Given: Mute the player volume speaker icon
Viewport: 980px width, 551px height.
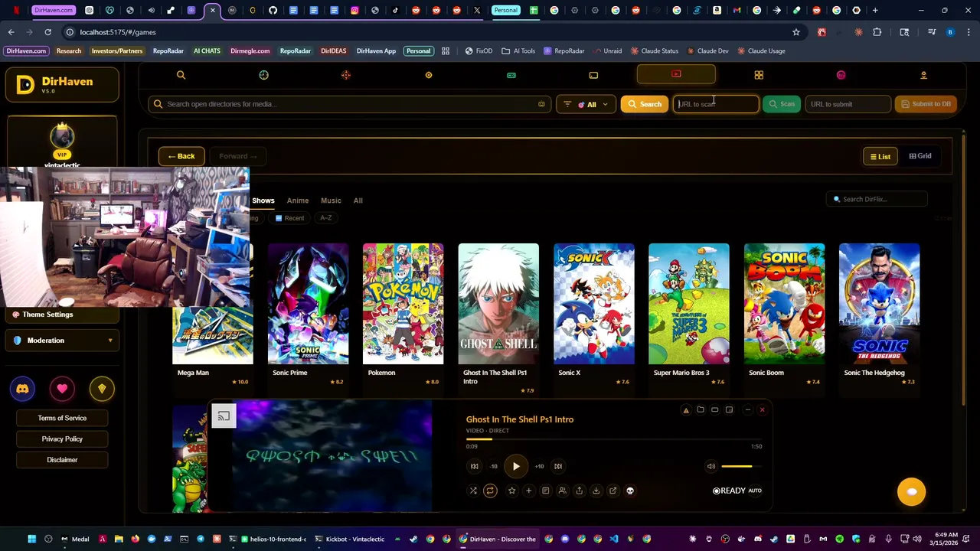Looking at the screenshot, I should [x=710, y=466].
